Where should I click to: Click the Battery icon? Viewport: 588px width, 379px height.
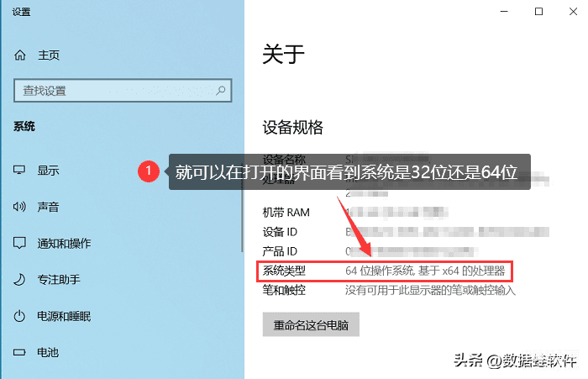pyautogui.click(x=19, y=352)
